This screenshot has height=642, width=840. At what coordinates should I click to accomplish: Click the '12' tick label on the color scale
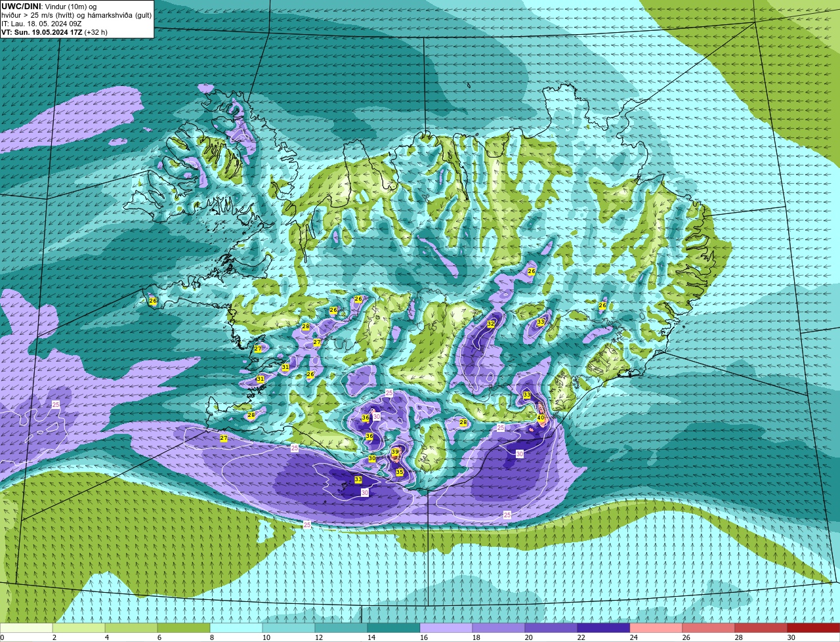click(319, 637)
